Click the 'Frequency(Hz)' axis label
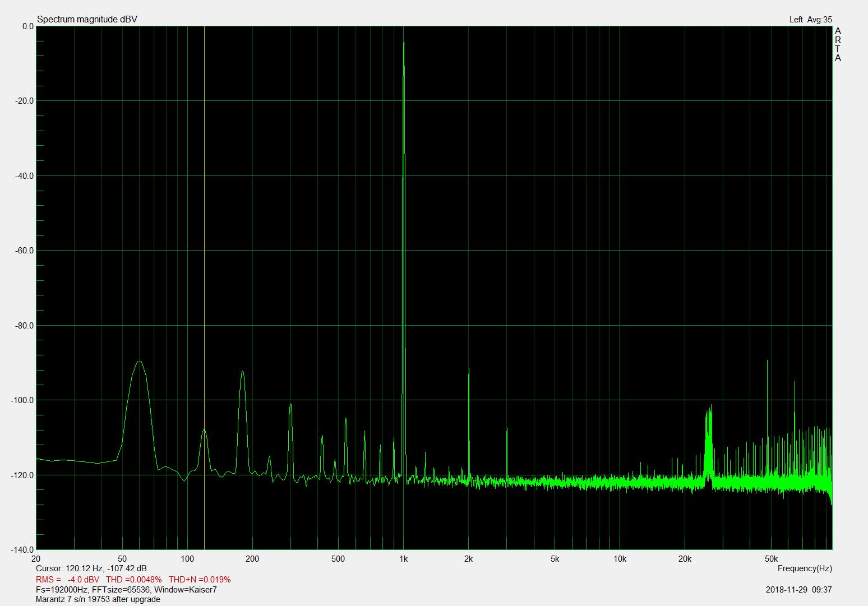The width and height of the screenshot is (868, 606). [x=805, y=568]
